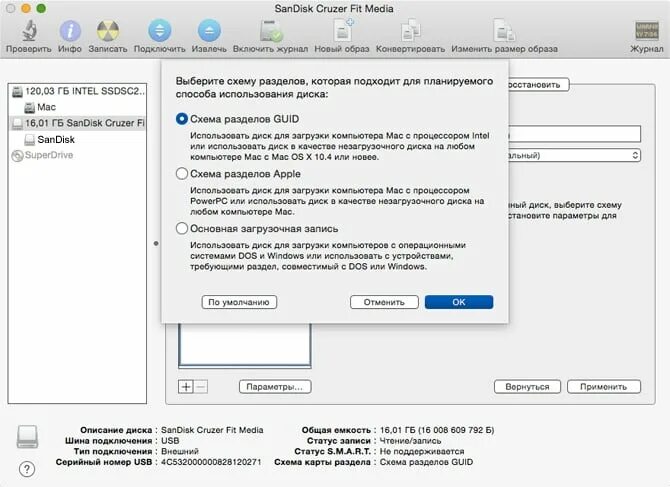
Task: Click total capacity 16,01 ГБ value
Action: coord(437,430)
